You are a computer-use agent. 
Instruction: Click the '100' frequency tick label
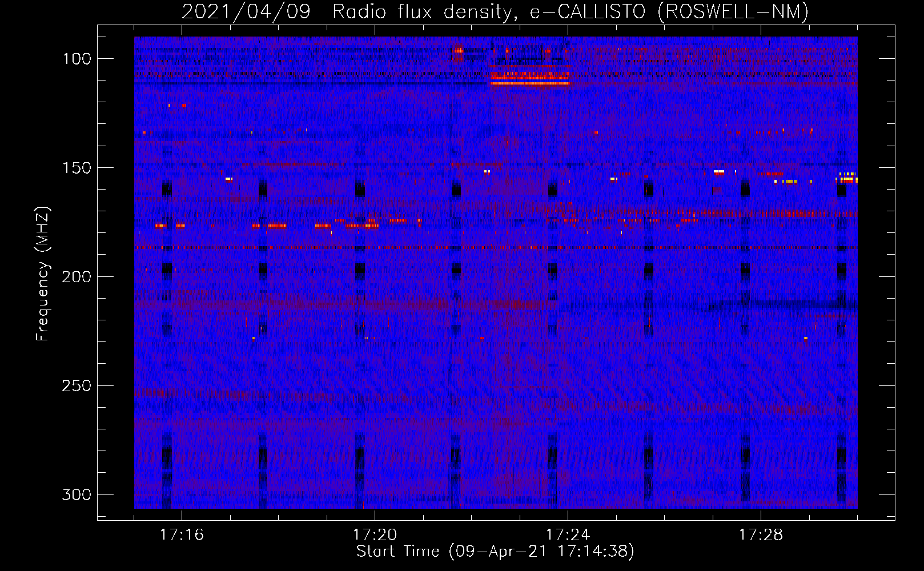77,59
